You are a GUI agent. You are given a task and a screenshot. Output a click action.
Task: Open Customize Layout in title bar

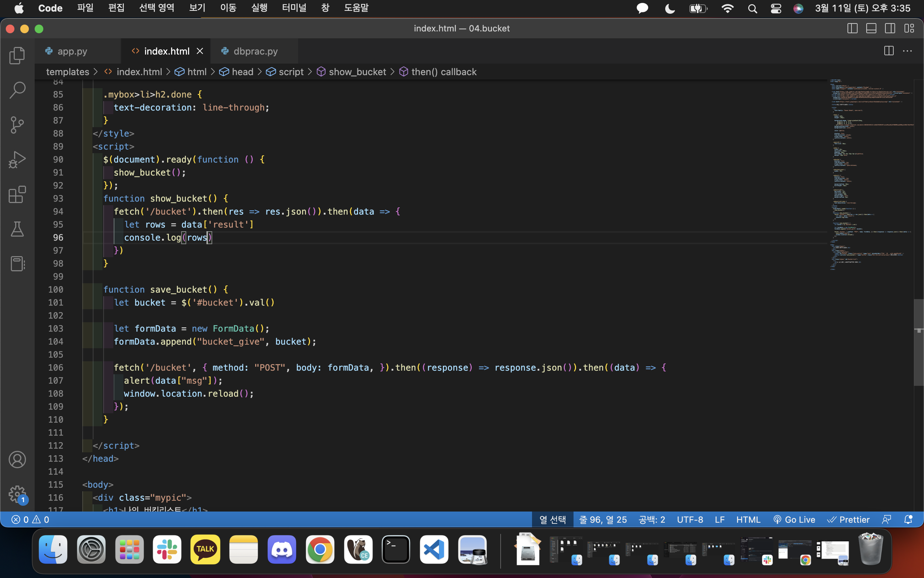click(x=909, y=28)
